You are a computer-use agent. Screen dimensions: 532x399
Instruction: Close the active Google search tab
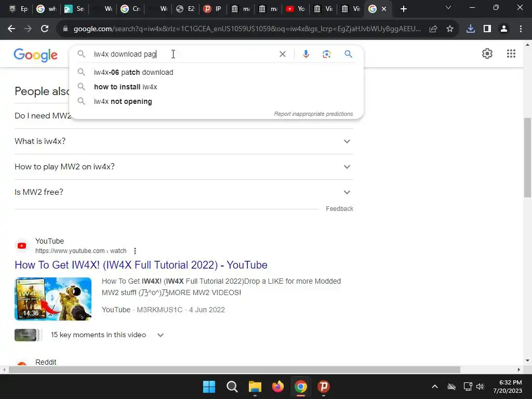384,9
